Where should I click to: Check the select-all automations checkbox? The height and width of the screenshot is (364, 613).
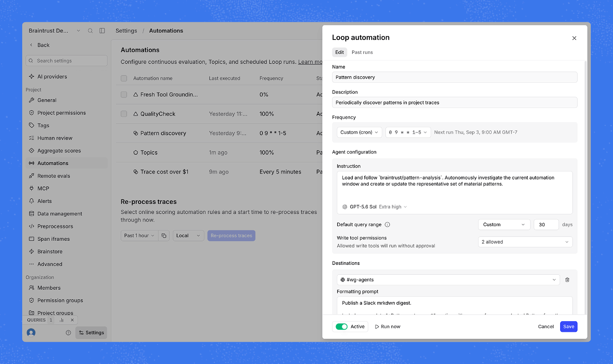tap(124, 78)
